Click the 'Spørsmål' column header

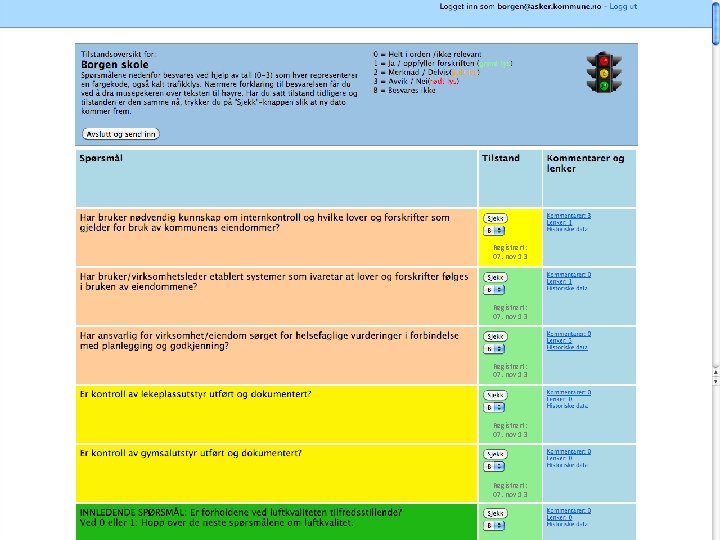101,158
